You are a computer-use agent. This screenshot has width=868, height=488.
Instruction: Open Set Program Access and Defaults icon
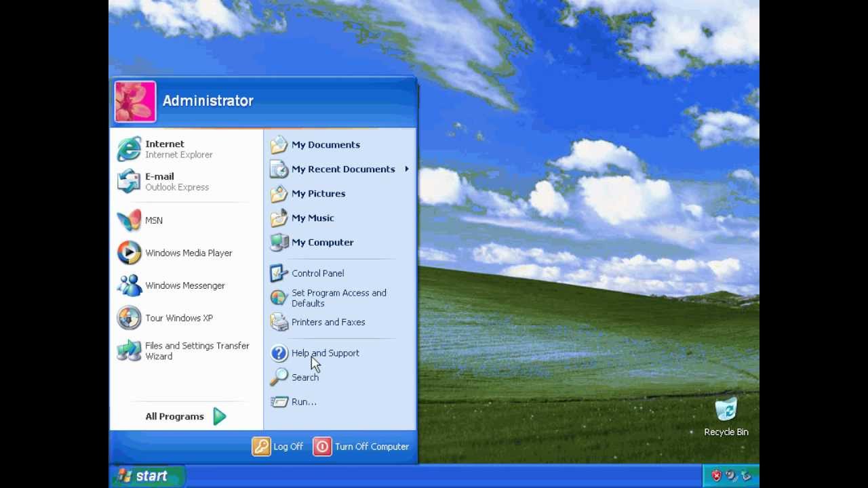279,298
